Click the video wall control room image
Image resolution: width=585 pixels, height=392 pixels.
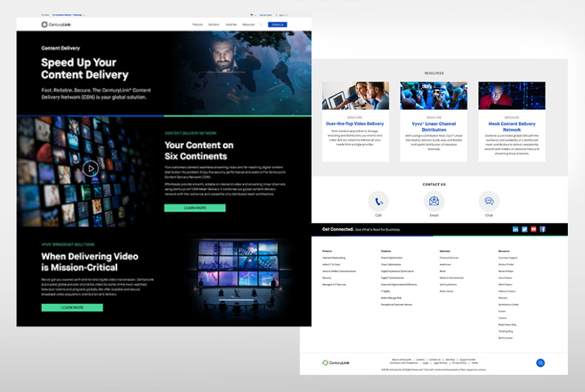(x=238, y=277)
